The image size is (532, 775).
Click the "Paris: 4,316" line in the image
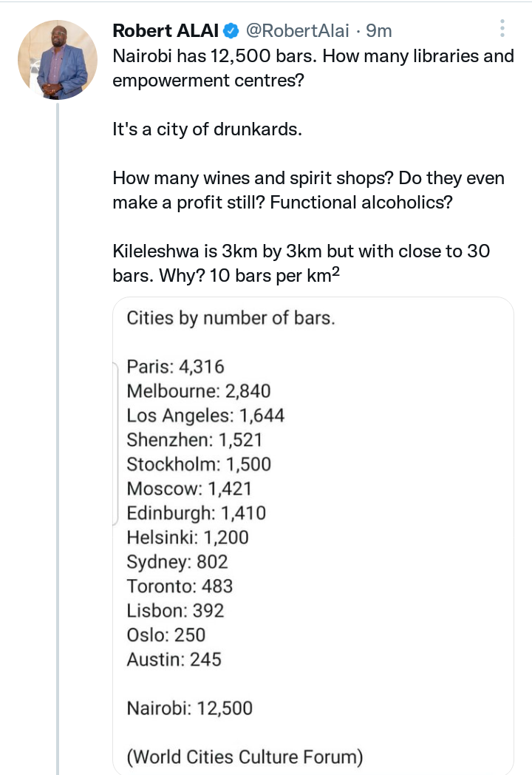pos(175,366)
